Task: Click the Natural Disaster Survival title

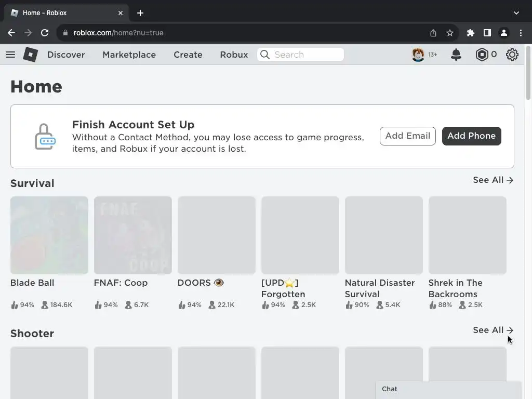Action: click(380, 288)
